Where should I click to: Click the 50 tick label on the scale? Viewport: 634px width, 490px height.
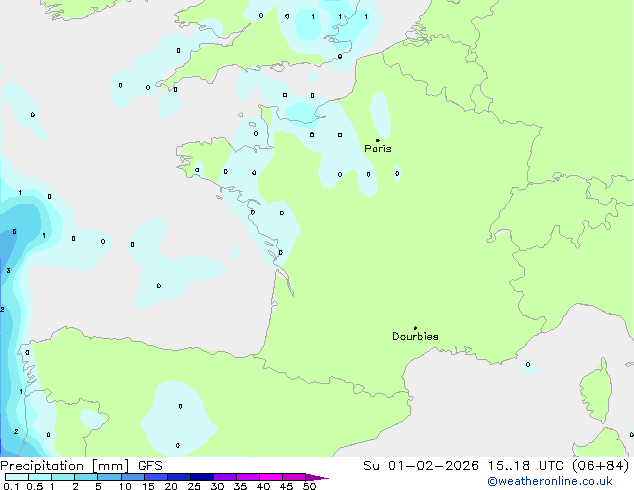[310, 486]
